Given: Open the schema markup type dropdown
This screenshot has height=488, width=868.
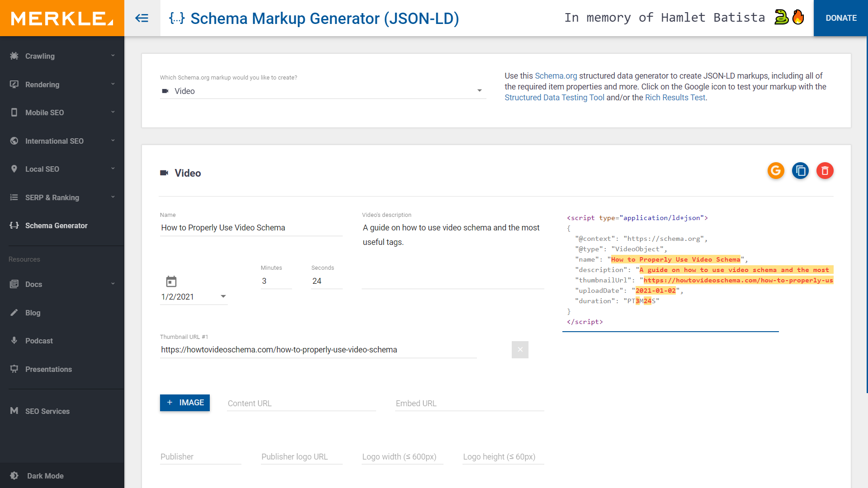Looking at the screenshot, I should tap(323, 91).
